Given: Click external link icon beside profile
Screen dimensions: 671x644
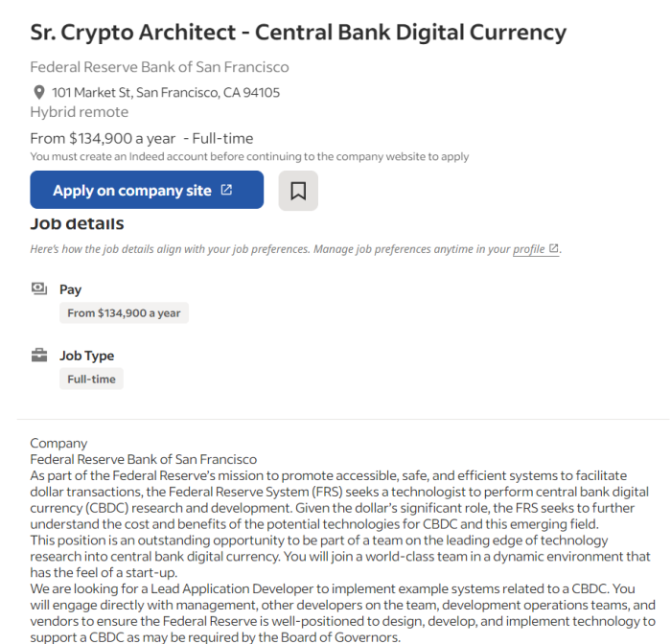Looking at the screenshot, I should [553, 248].
